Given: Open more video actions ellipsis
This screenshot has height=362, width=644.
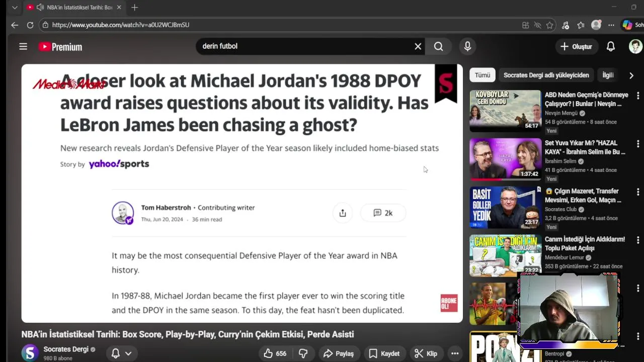Looking at the screenshot, I should point(455,353).
